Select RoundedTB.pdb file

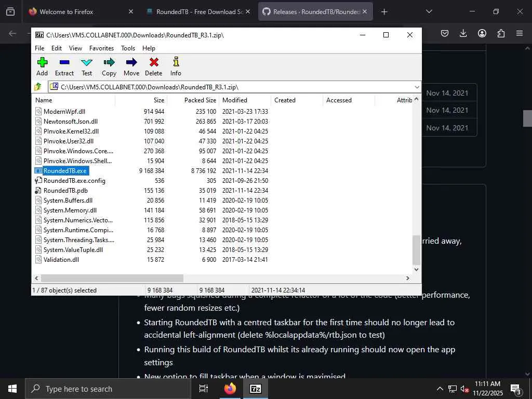65,190
